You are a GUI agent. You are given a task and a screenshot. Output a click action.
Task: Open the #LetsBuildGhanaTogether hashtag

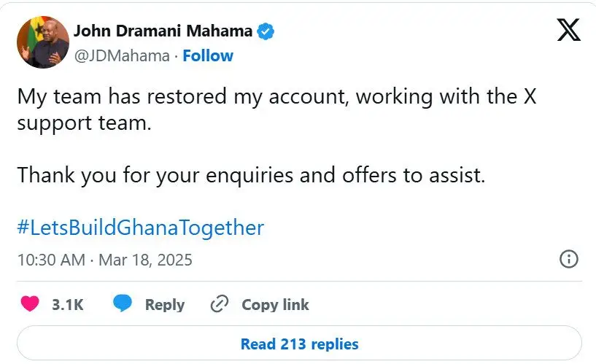(140, 228)
